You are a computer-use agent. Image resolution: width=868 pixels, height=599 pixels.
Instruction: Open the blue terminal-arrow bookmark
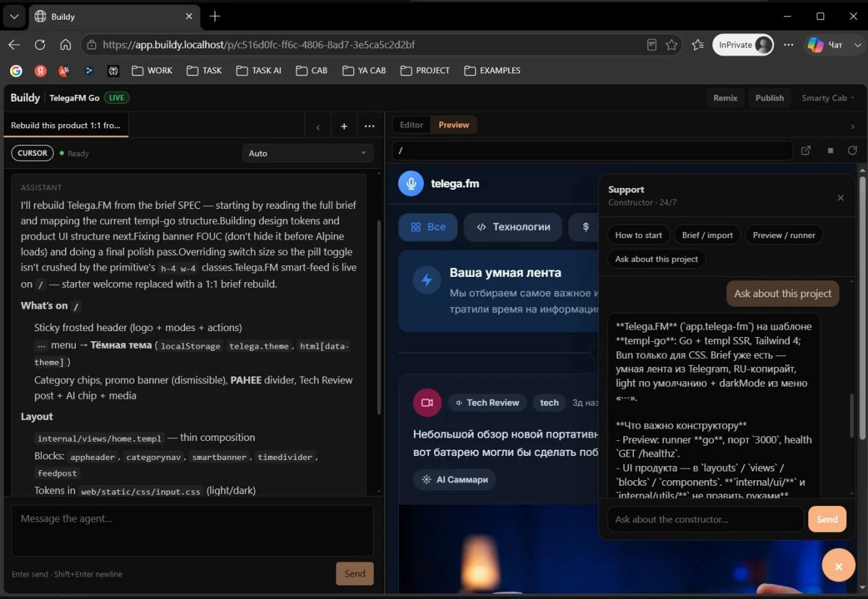(x=89, y=71)
